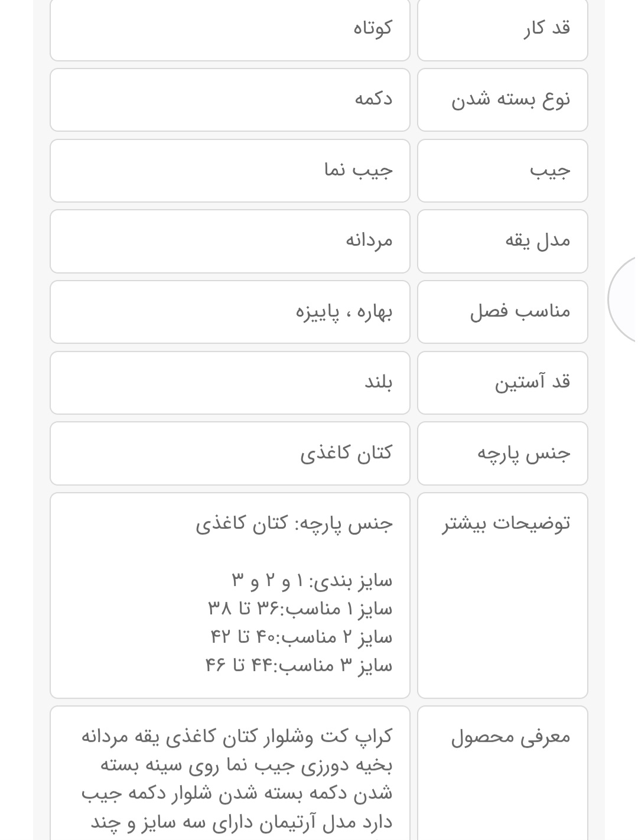This screenshot has width=638, height=840.
Task: Click the 'جیب' label cell
Action: click(503, 171)
